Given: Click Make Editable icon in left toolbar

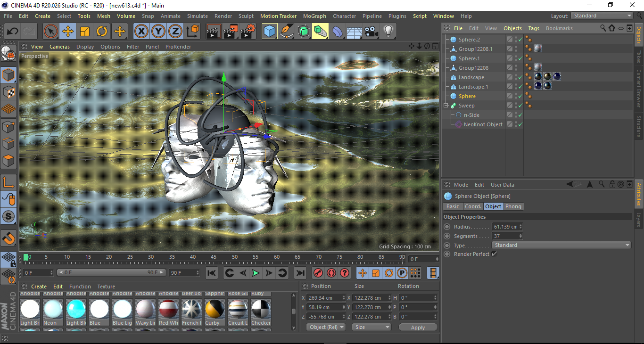Looking at the screenshot, I should (x=8, y=54).
